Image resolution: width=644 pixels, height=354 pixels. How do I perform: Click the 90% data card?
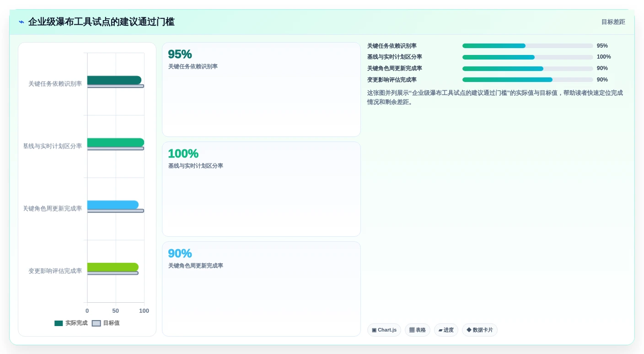tap(261, 289)
